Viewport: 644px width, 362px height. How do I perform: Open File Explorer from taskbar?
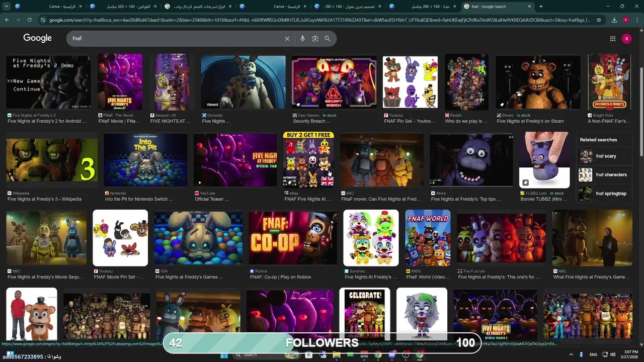(x=336, y=355)
